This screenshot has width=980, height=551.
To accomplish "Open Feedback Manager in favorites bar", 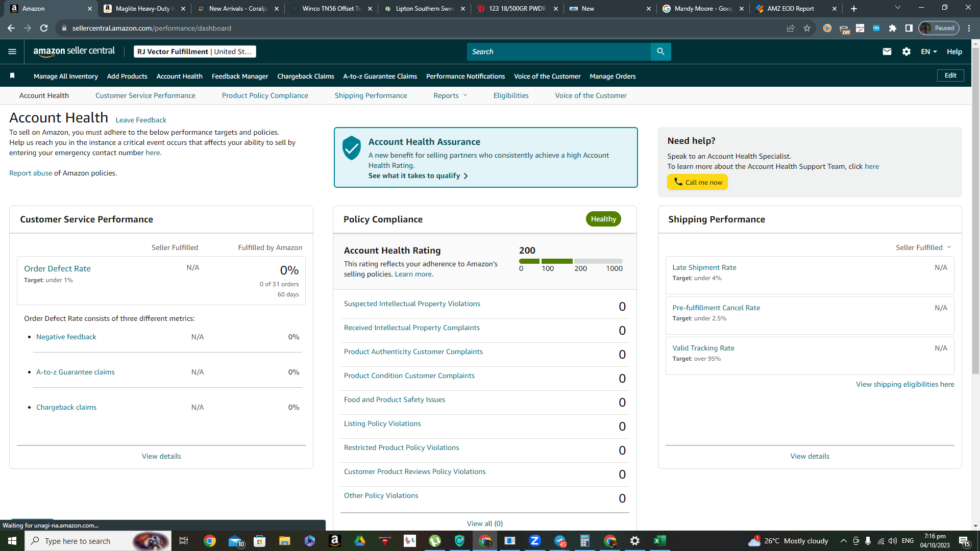I will [x=240, y=76].
